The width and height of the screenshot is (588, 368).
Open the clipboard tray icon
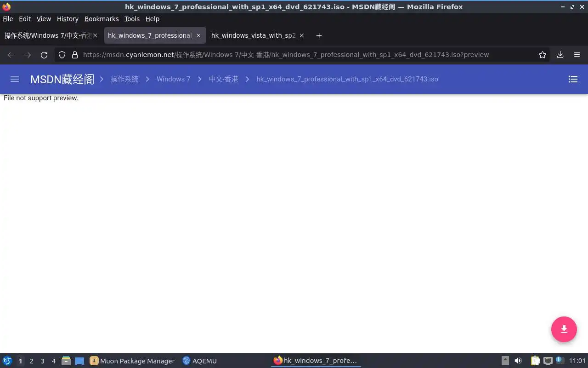click(535, 361)
